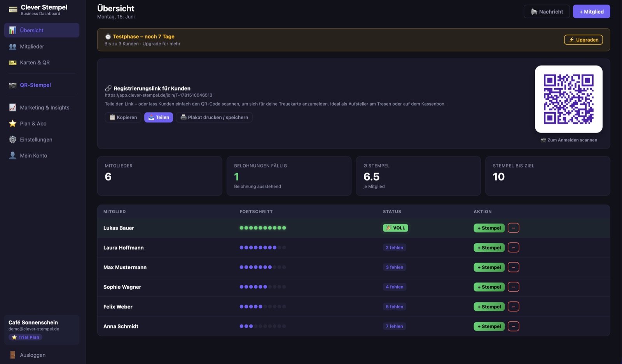The width and height of the screenshot is (622, 364).
Task: Click the camera icon beside Zum Anmelden scannen
Action: point(543,140)
